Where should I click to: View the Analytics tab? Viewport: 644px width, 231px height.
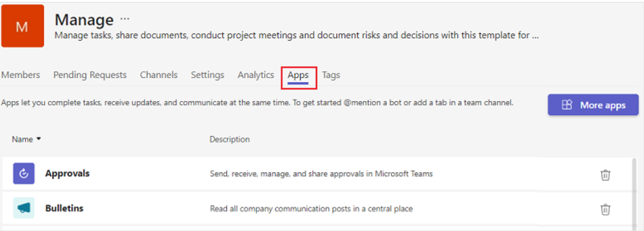point(256,75)
